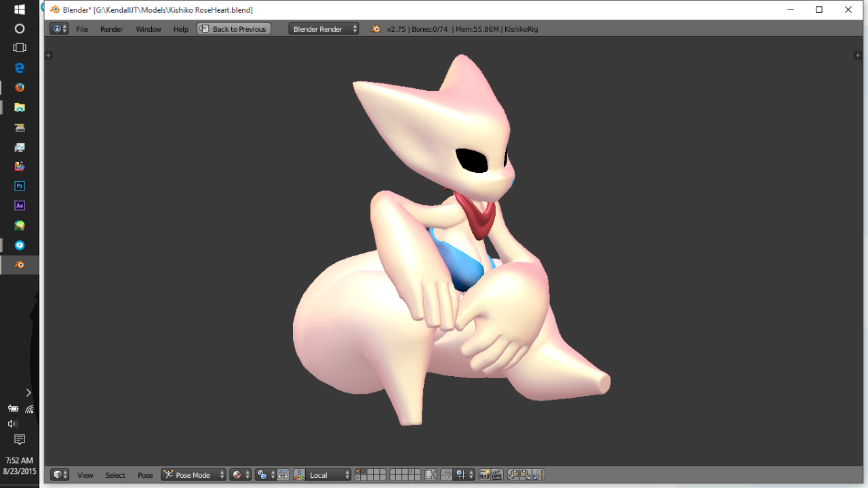This screenshot has height=488, width=868.
Task: Launch Photoshop from the taskbar
Action: (x=20, y=186)
